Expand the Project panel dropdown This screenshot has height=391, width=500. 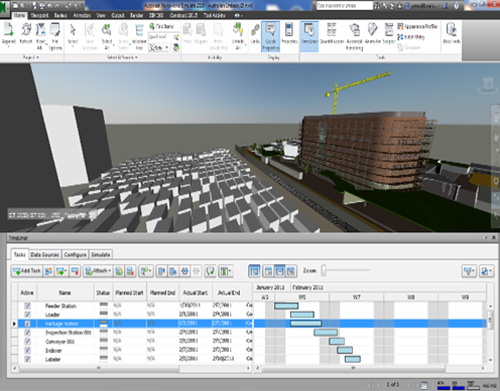coord(31,57)
